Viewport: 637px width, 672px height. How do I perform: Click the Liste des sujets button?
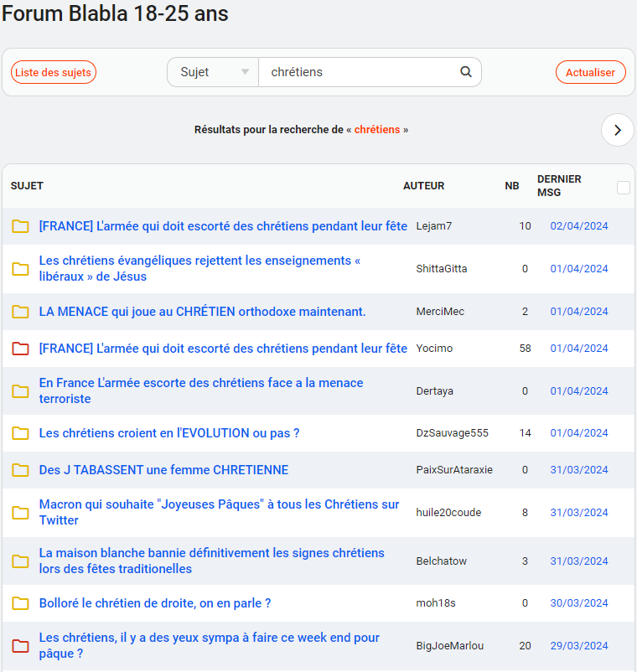54,73
